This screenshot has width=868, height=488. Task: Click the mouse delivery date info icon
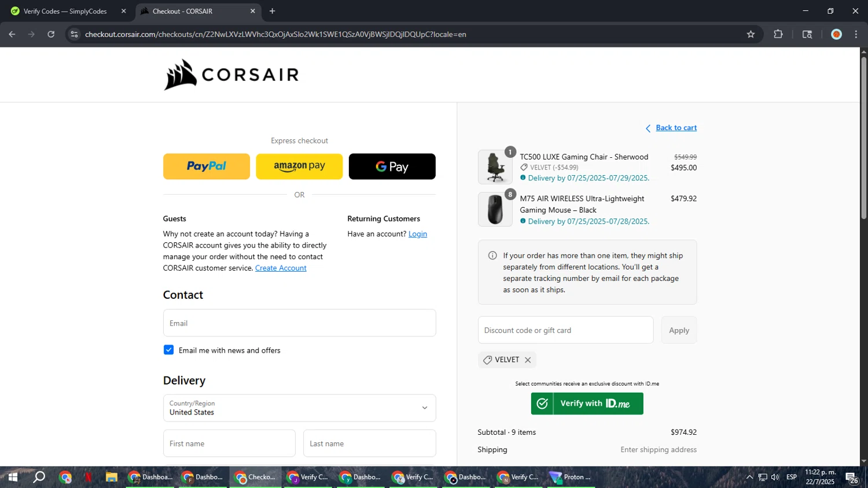(x=523, y=221)
